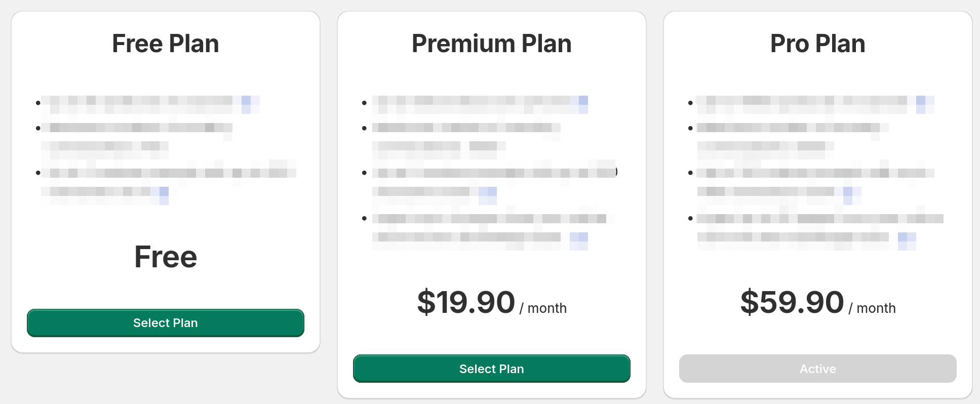Click the $19.90 monthly price
Screen dimensions: 980x404
[x=466, y=303]
